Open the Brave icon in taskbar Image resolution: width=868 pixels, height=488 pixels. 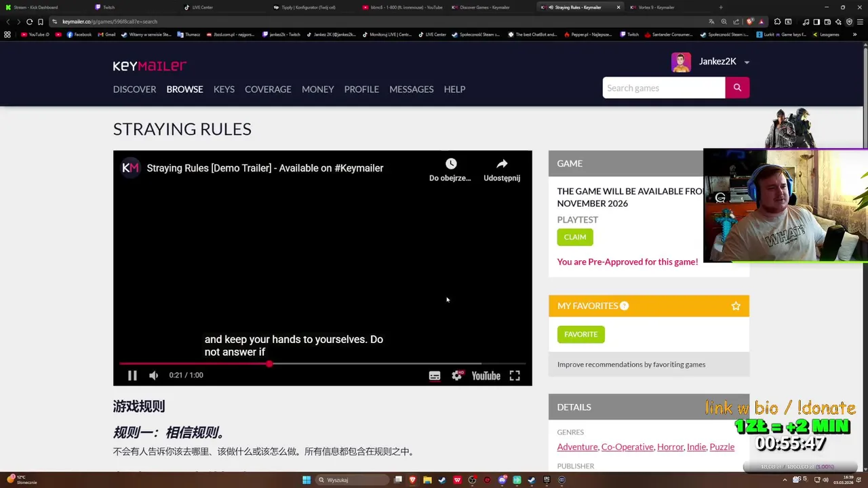pyautogui.click(x=412, y=480)
